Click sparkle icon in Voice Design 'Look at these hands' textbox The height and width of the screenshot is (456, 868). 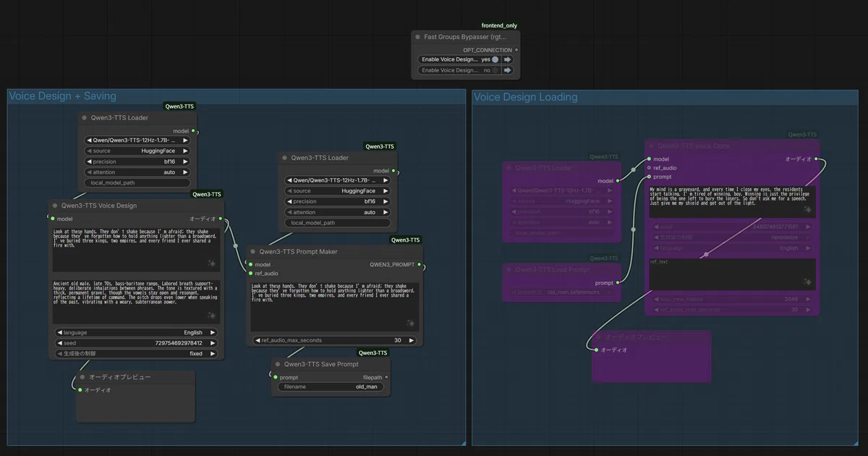pos(211,264)
